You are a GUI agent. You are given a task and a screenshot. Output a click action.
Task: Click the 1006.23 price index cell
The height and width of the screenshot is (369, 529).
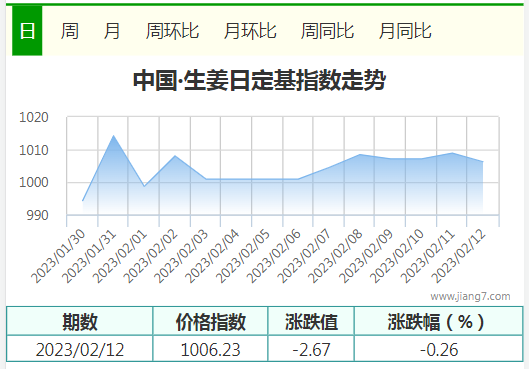pos(210,349)
